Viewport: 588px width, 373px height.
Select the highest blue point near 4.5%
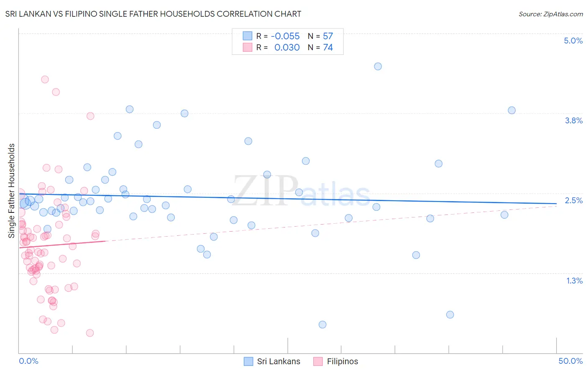pyautogui.click(x=378, y=66)
